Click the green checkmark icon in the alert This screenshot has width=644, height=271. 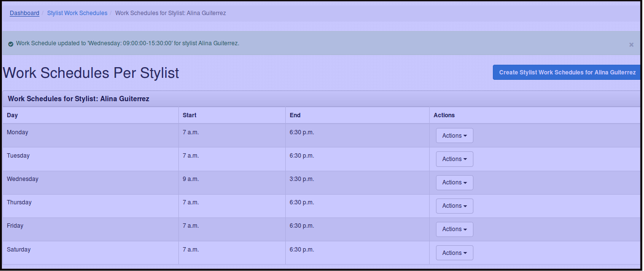[x=11, y=44]
